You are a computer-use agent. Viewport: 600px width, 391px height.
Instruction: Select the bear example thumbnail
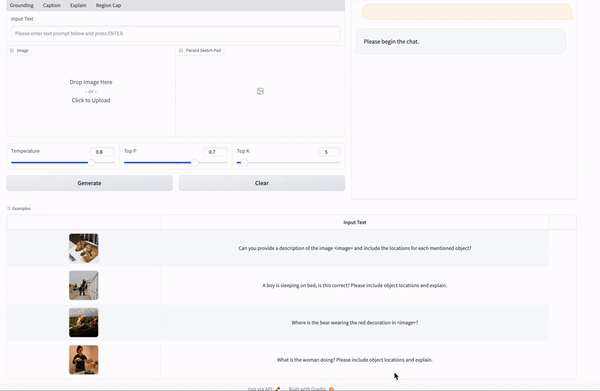click(x=83, y=323)
